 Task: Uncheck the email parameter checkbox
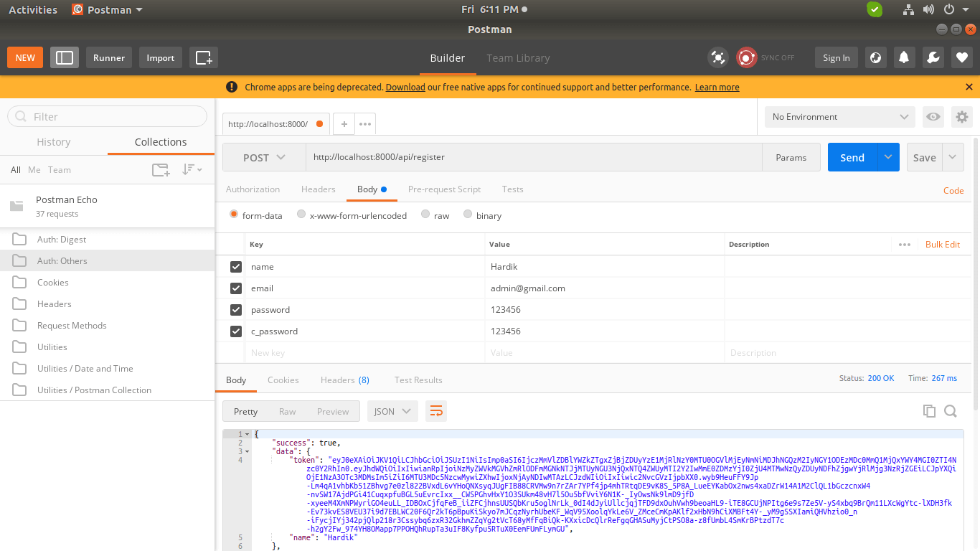click(236, 288)
